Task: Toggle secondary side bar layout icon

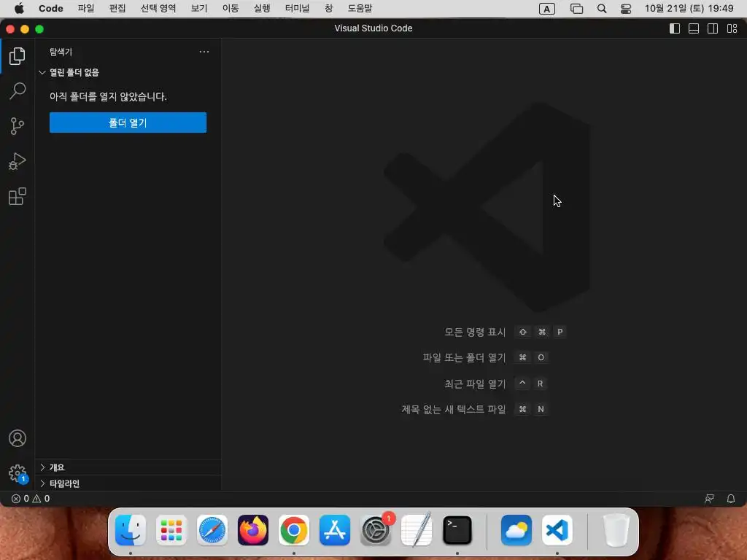Action: point(713,28)
